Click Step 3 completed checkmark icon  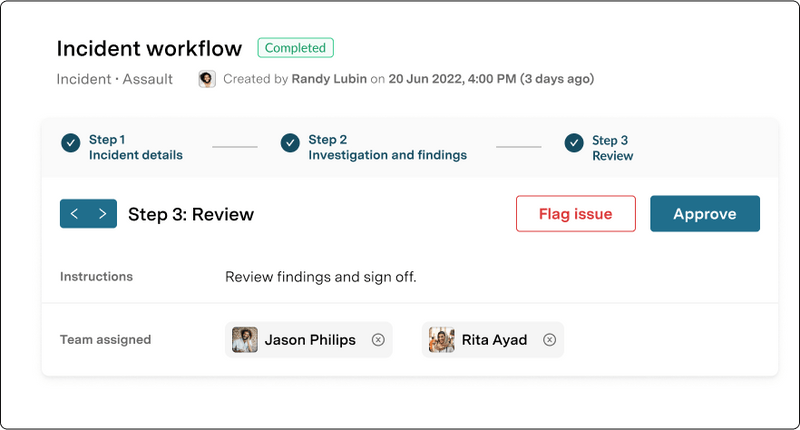tap(574, 143)
